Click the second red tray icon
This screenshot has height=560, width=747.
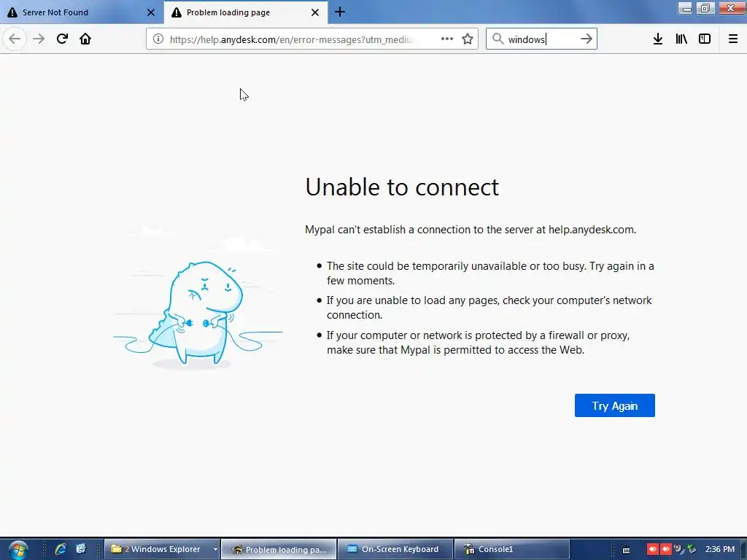tap(665, 550)
